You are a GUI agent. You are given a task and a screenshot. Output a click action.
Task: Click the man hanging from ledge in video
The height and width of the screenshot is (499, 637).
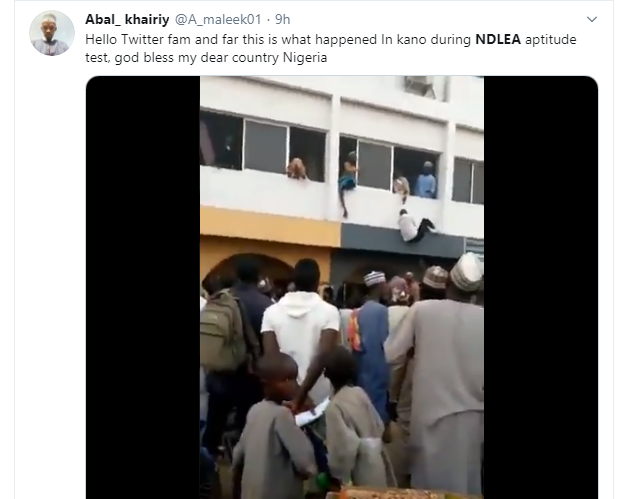pos(416,226)
